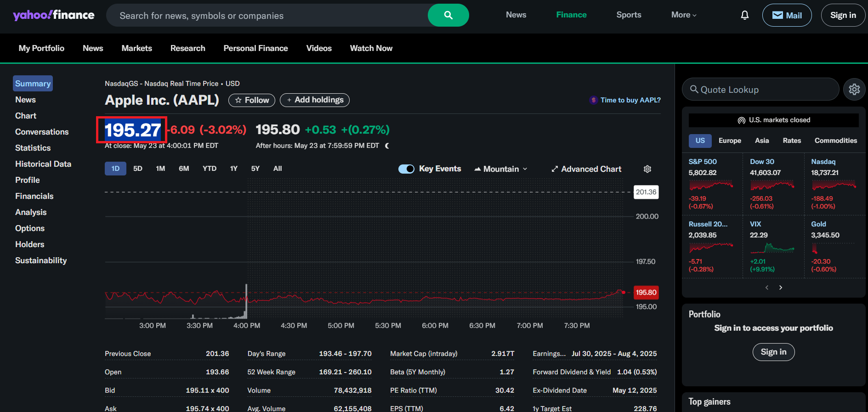868x412 pixels.
Task: Open Statistics in the left sidebar
Action: pyautogui.click(x=33, y=148)
